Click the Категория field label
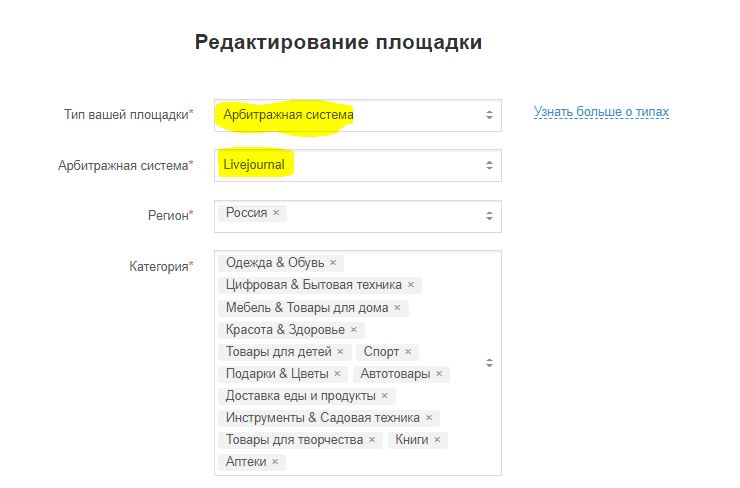Image resolution: width=740 pixels, height=488 pixels. point(161,266)
